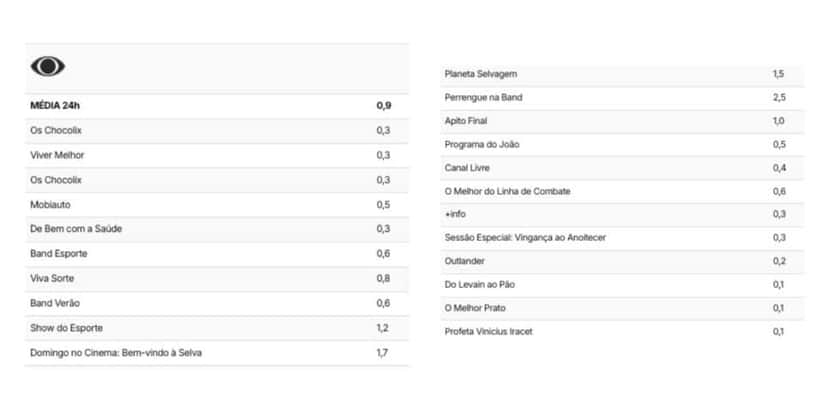This screenshot has height=414, width=828.
Task: Click the Viver Melhor program row
Action: point(217,155)
